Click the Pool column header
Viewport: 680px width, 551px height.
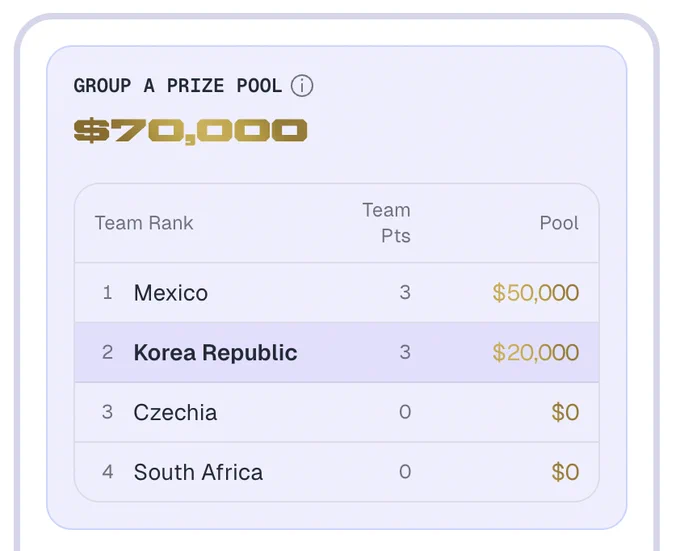pyautogui.click(x=559, y=223)
